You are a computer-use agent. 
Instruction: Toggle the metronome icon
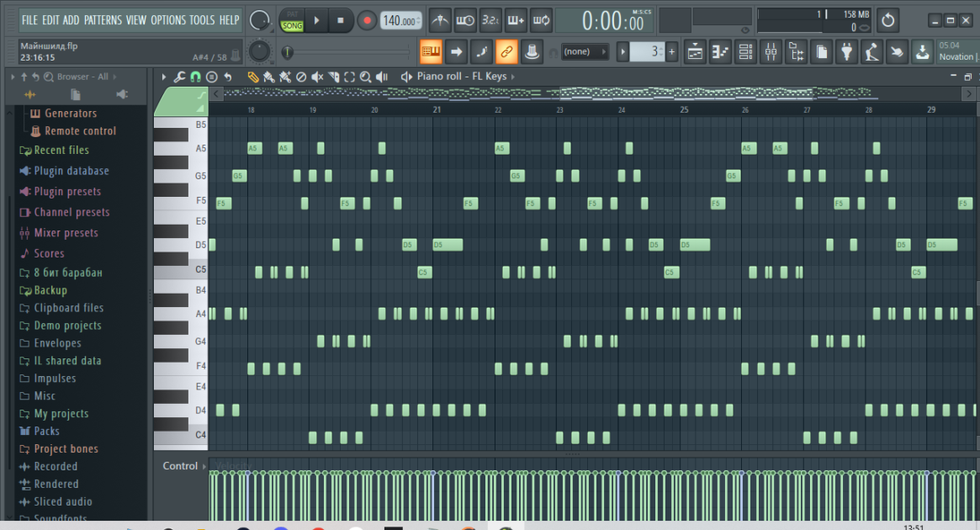440,21
